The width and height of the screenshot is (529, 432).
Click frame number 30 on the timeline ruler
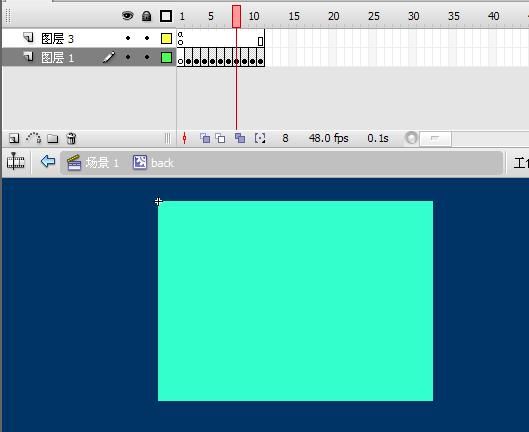click(414, 16)
